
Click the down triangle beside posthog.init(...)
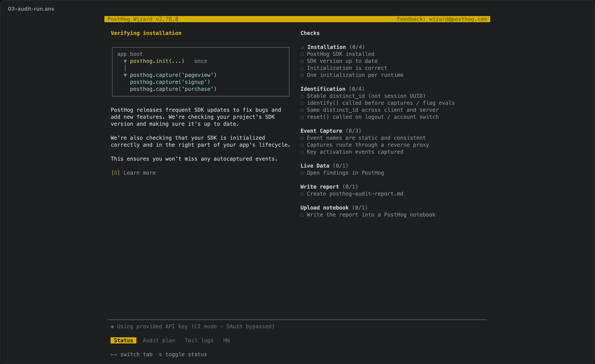tap(125, 61)
